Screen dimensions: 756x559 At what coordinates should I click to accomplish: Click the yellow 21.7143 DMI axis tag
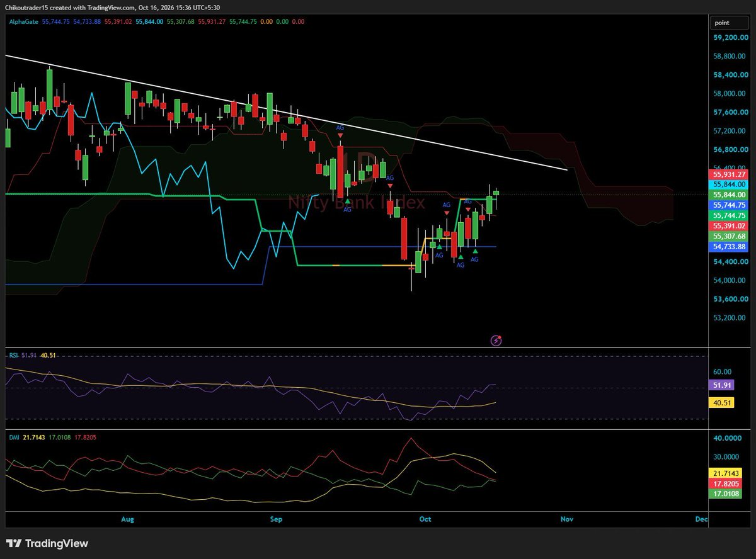pos(726,473)
